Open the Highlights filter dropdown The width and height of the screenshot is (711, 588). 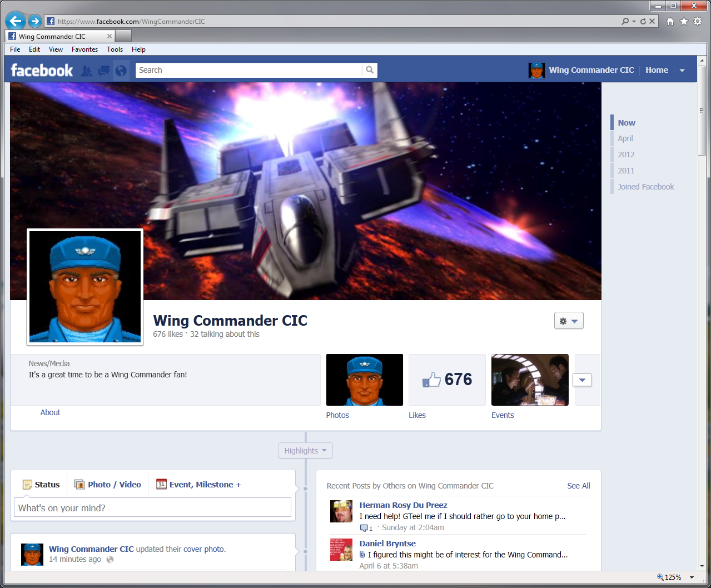(x=305, y=451)
